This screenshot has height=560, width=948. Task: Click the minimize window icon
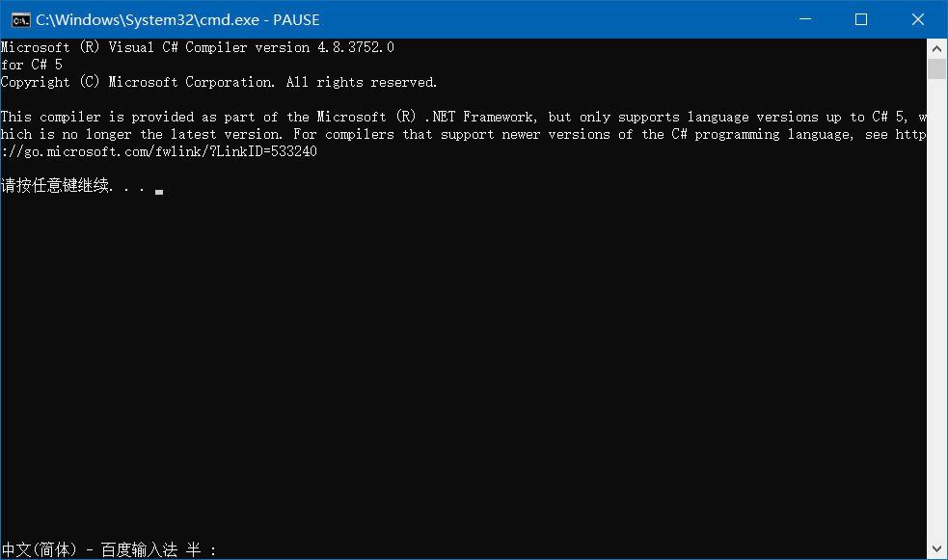803,19
